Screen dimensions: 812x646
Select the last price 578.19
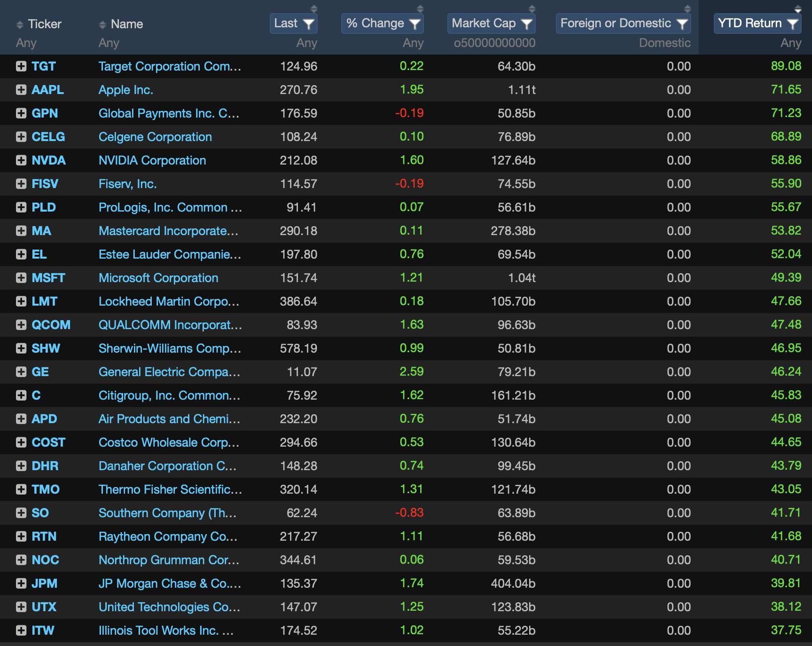[x=298, y=348]
